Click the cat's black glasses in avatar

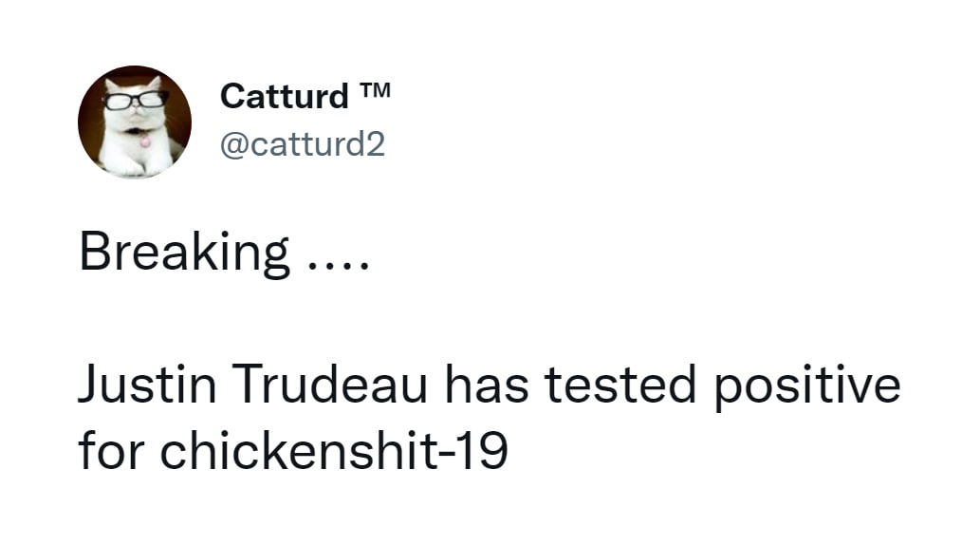(x=135, y=100)
